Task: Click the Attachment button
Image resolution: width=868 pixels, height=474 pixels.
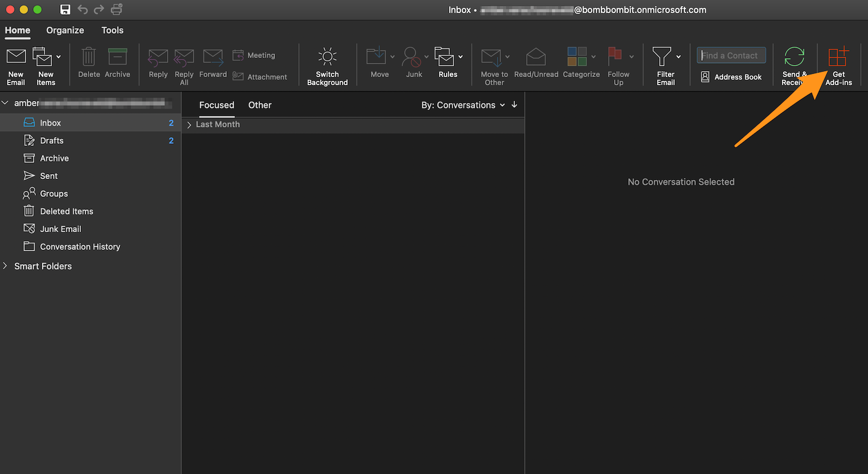Action: [x=260, y=77]
